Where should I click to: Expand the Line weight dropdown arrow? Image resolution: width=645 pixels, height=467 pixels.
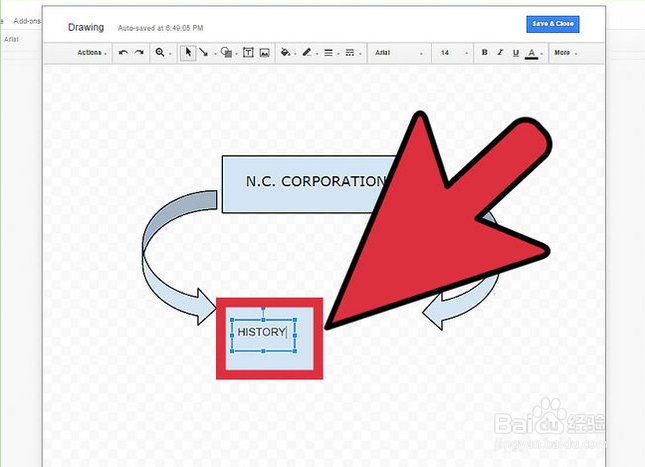(x=339, y=54)
